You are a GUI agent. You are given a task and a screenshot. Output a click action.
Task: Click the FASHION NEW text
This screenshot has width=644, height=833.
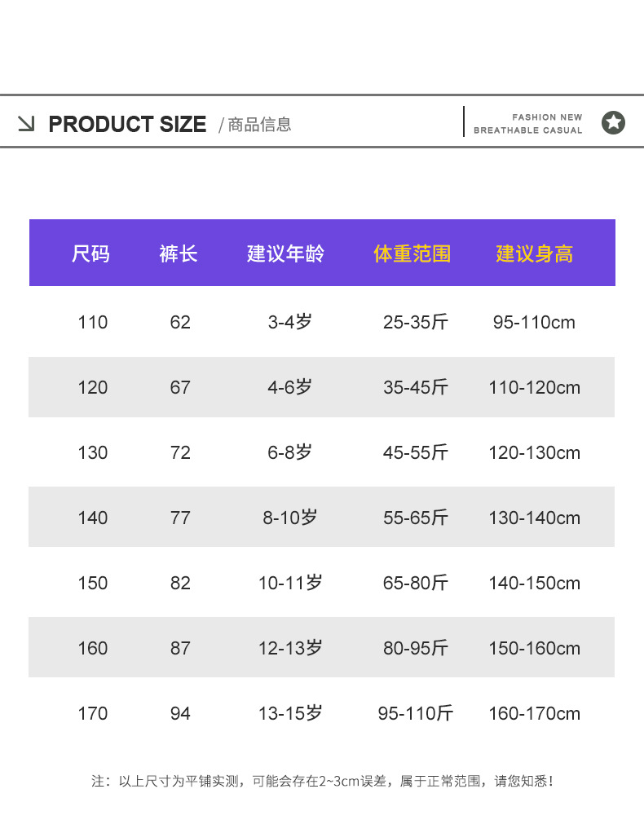pyautogui.click(x=547, y=117)
